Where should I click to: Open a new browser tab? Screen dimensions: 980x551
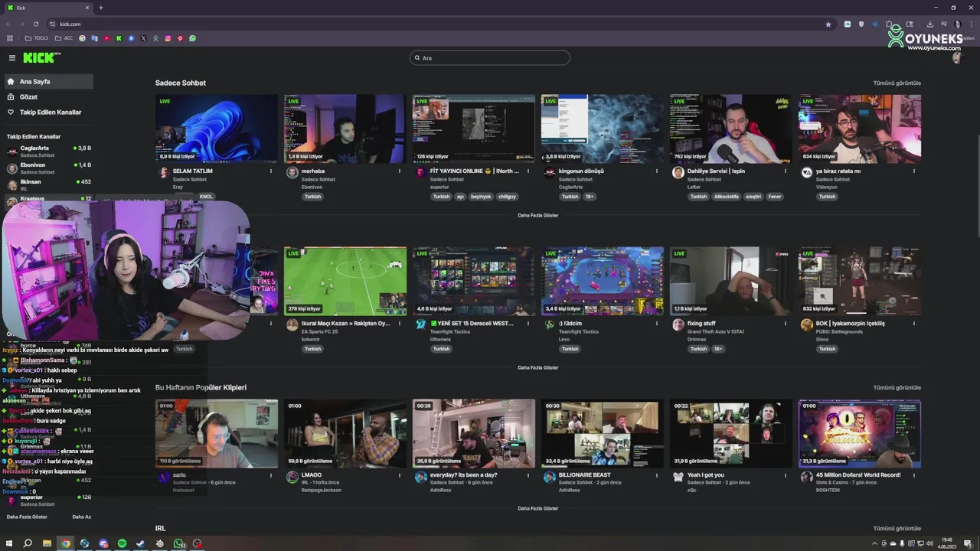coord(101,8)
